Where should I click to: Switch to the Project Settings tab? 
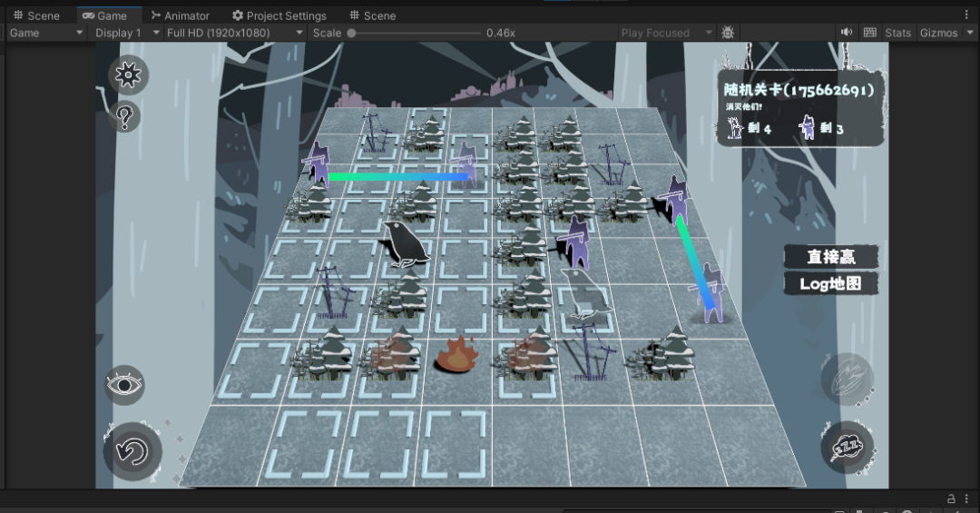click(279, 15)
